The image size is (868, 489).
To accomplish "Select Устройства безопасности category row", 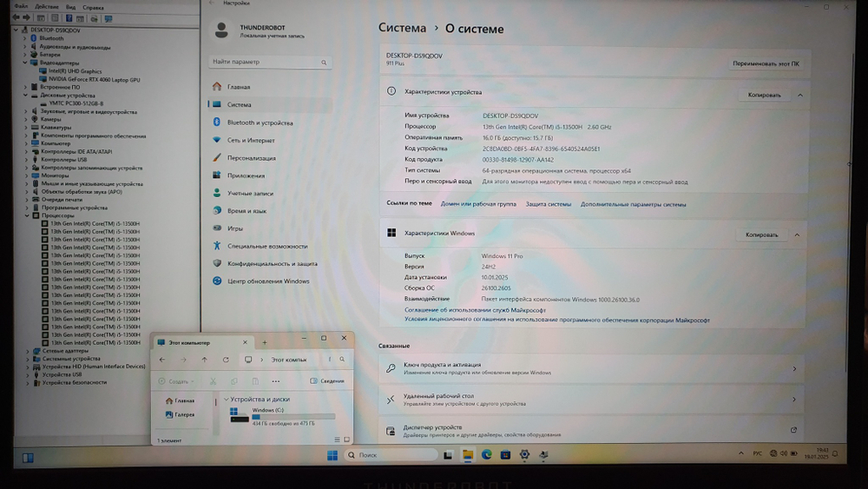I will (x=75, y=382).
